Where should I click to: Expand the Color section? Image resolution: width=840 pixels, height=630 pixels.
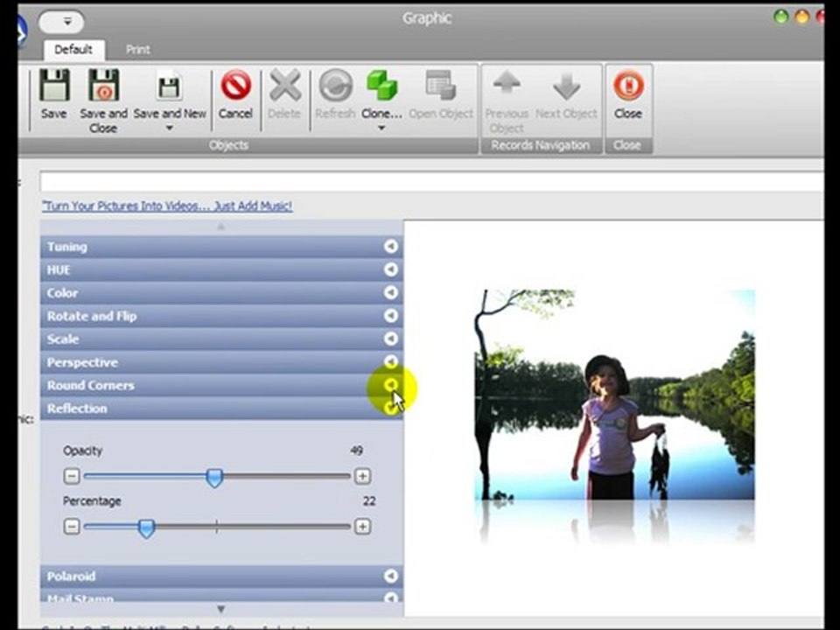(391, 292)
